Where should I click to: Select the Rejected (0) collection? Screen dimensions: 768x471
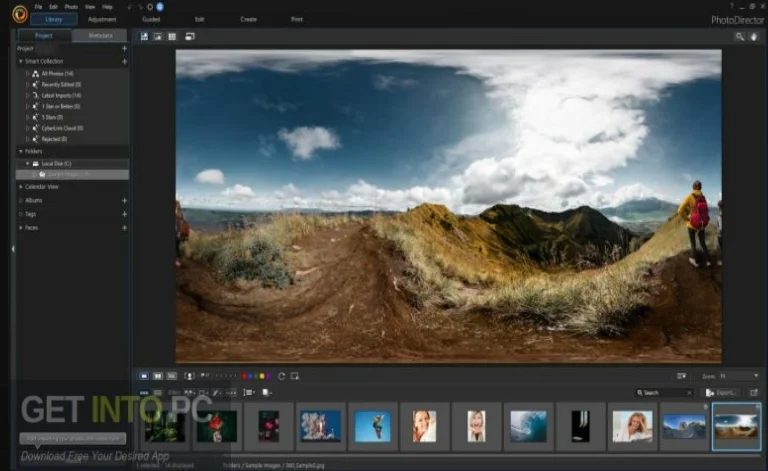(54, 139)
